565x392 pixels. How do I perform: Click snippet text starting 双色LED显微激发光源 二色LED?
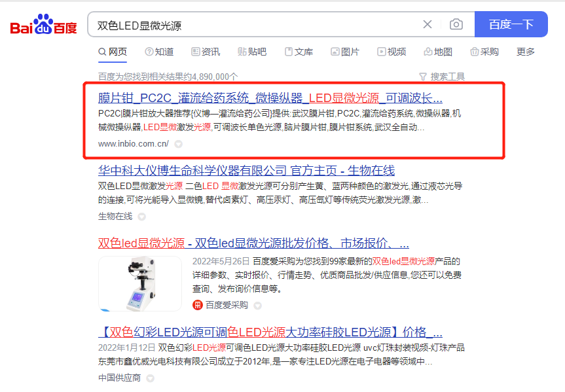coord(280,193)
